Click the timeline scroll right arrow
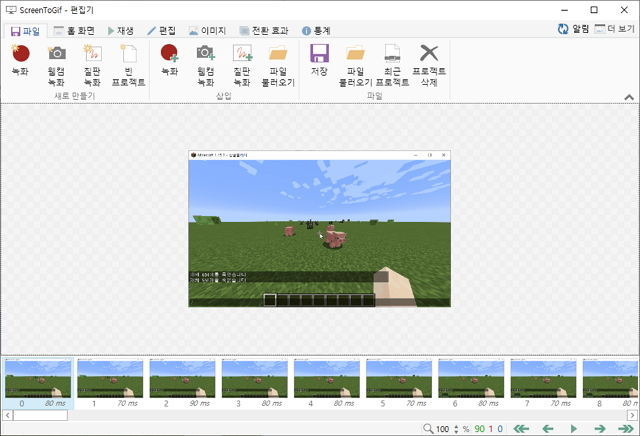Viewport: 640px width, 436px height. 632,415
